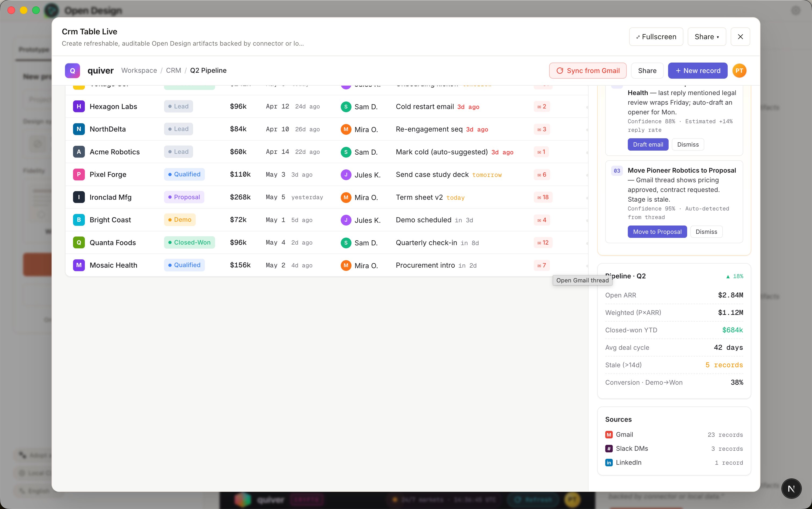Click the mail count badge for Mosaic Health
812x509 pixels.
[x=542, y=265]
